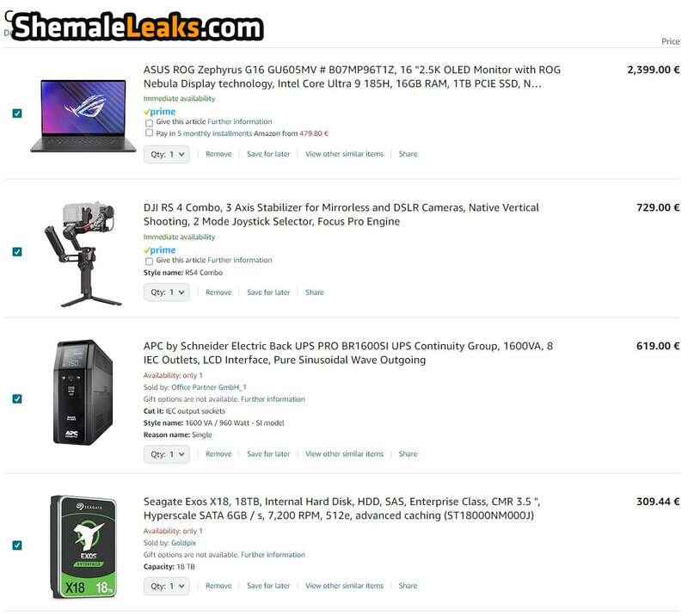Viewport: 688px width, 616px height.
Task: Deselect the ASUS ROG Zephyrus item checkbox
Action: click(x=17, y=114)
